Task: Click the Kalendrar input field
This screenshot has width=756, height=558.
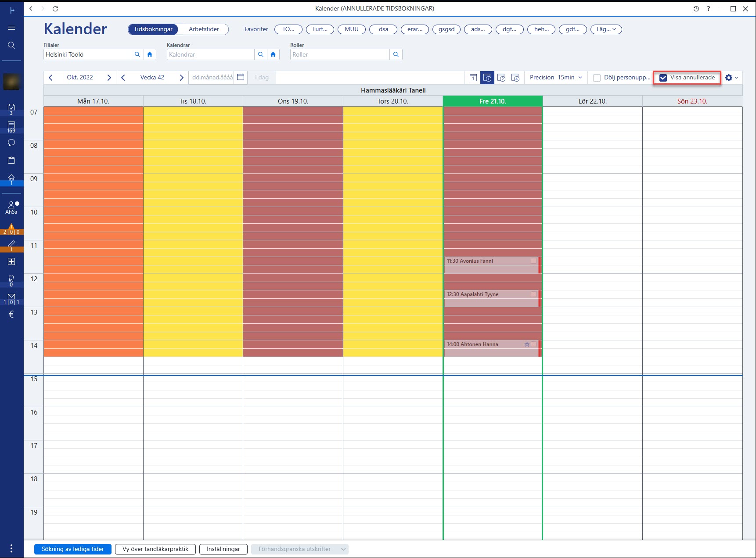Action: coord(211,54)
